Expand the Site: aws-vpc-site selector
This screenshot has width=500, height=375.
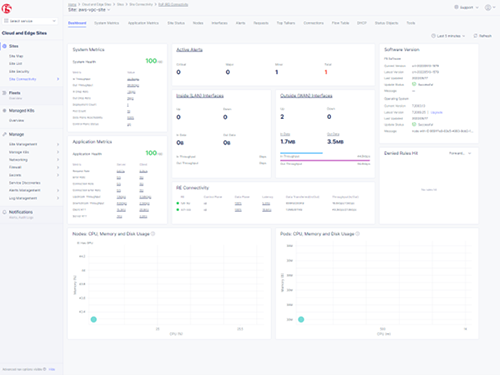(89, 10)
